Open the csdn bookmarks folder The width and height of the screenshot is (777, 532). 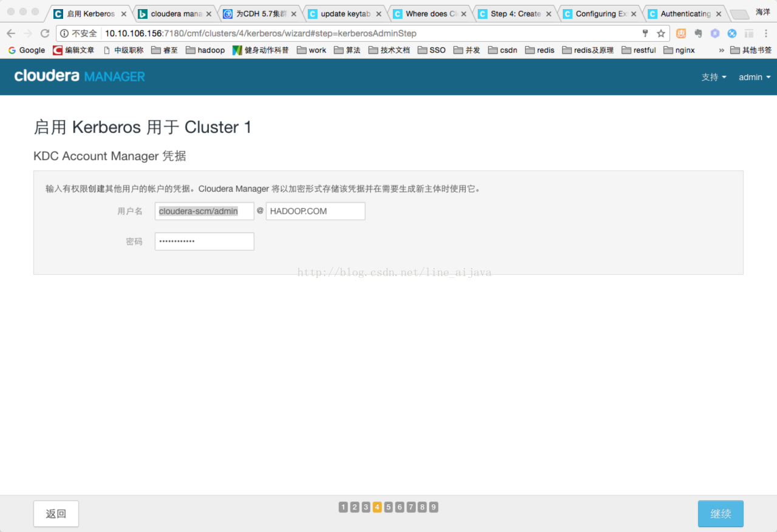point(503,50)
